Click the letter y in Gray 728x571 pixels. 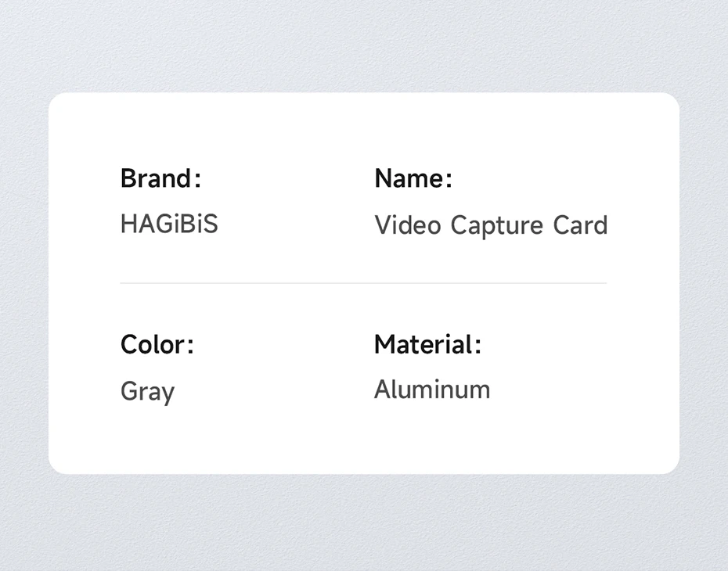pyautogui.click(x=168, y=394)
